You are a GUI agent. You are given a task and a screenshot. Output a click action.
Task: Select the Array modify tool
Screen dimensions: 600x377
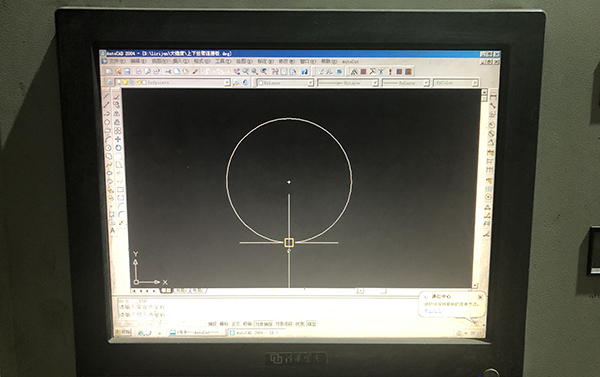pyautogui.click(x=117, y=131)
